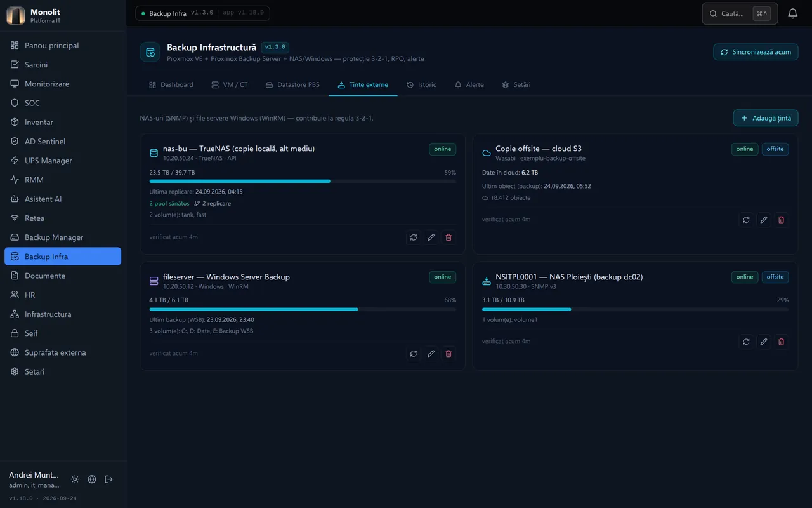The image size is (812, 508).
Task: Open Seif in sidebar
Action: (63, 333)
